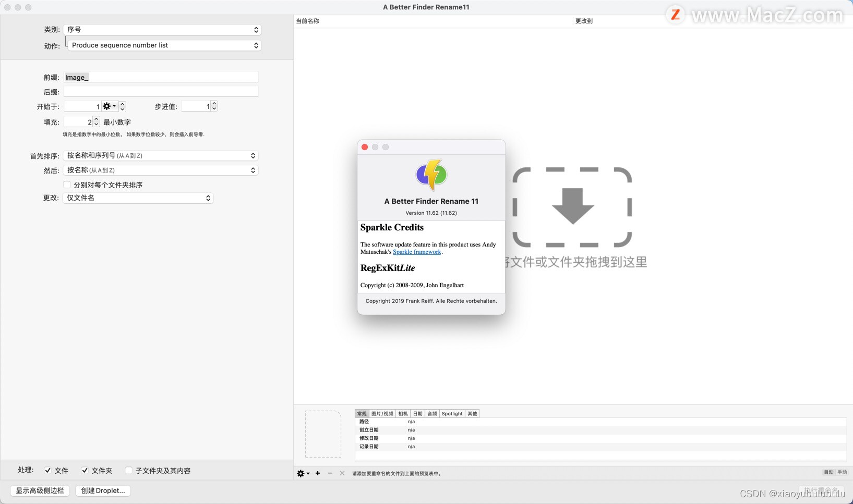The height and width of the screenshot is (504, 853).
Task: Click 显示高级侧边栏 button
Action: (x=40, y=490)
